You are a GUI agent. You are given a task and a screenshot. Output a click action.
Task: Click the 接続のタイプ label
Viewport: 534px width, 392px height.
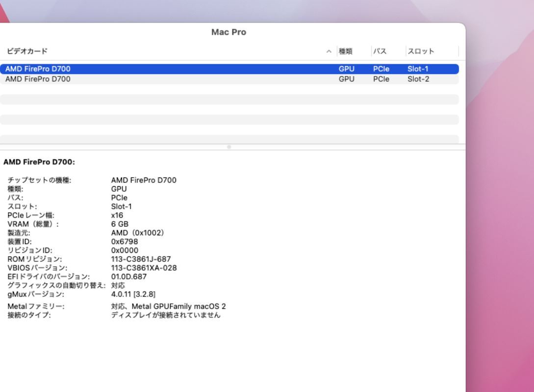29,315
